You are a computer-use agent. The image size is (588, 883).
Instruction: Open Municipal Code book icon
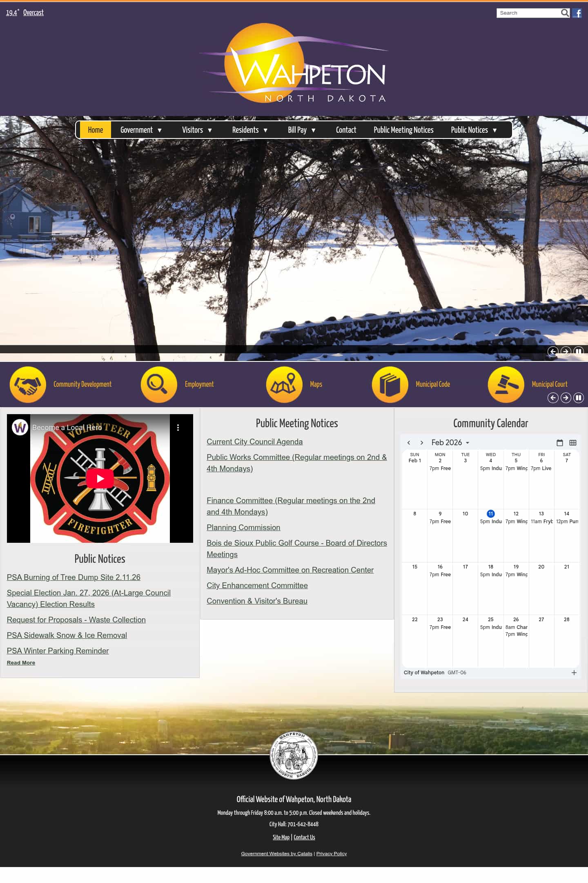click(390, 384)
